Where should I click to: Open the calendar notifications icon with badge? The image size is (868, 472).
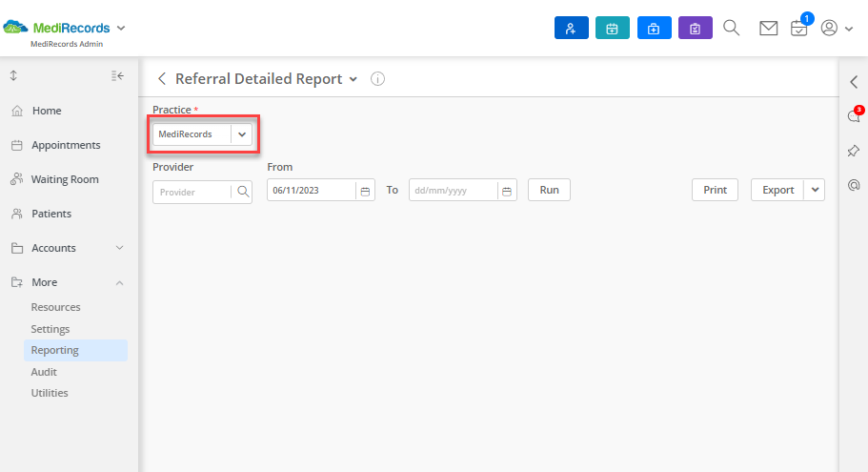799,28
